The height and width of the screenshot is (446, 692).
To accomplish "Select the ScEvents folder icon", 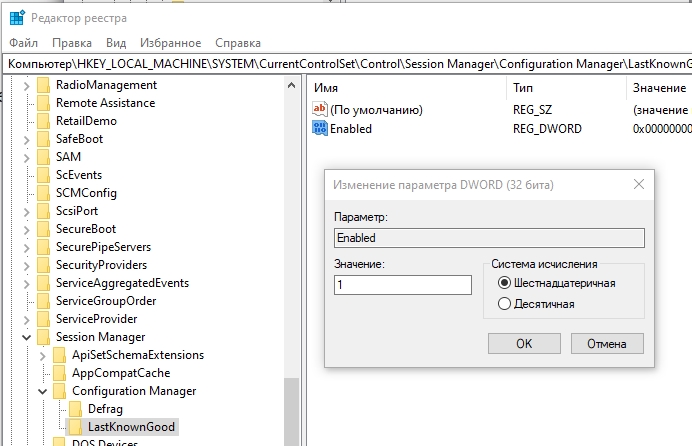I will (x=43, y=175).
